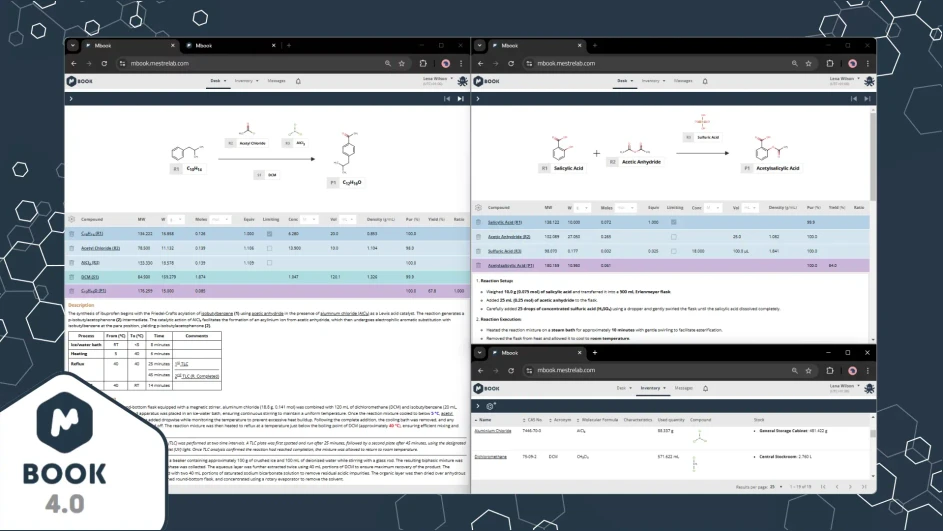The width and height of the screenshot is (943, 531).
Task: Open zoom magnifier icon in inventory window address bar
Action: point(794,370)
